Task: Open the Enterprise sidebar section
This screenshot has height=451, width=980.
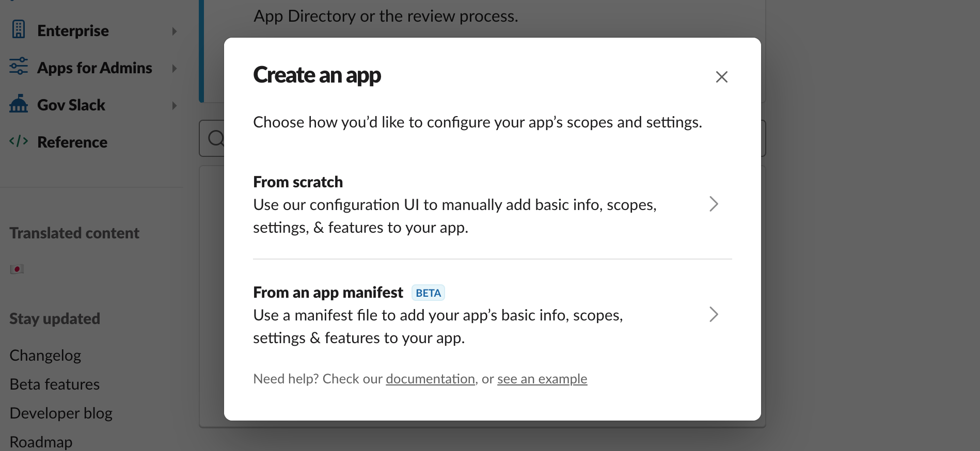Action: tap(73, 31)
